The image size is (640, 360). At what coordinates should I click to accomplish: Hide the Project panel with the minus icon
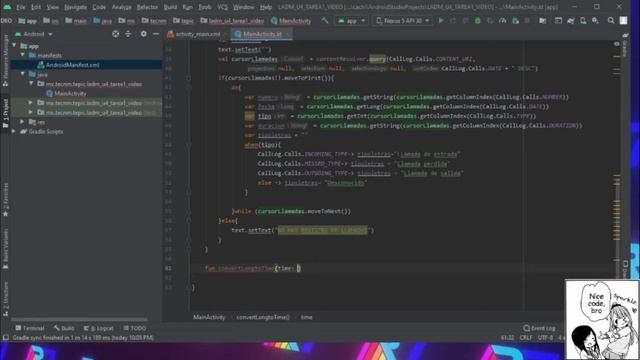156,34
